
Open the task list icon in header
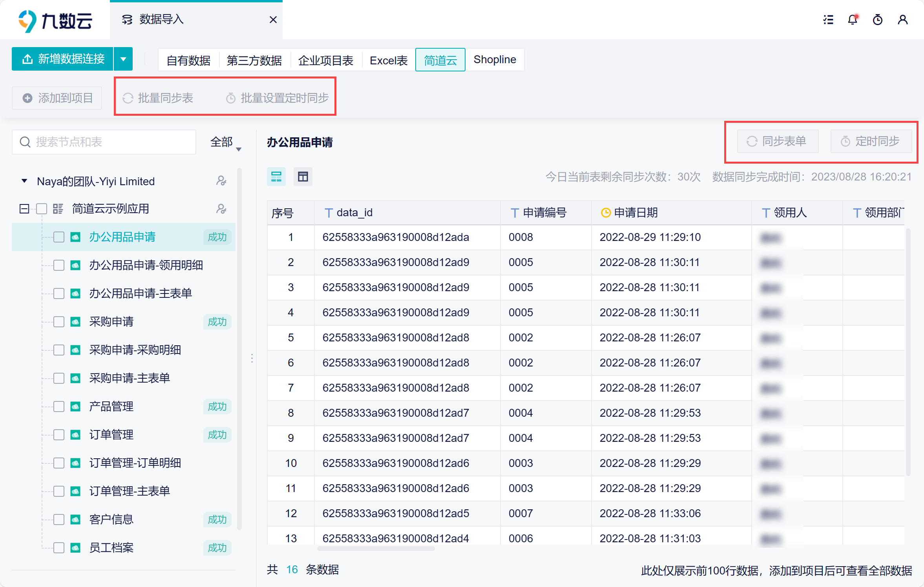click(828, 20)
